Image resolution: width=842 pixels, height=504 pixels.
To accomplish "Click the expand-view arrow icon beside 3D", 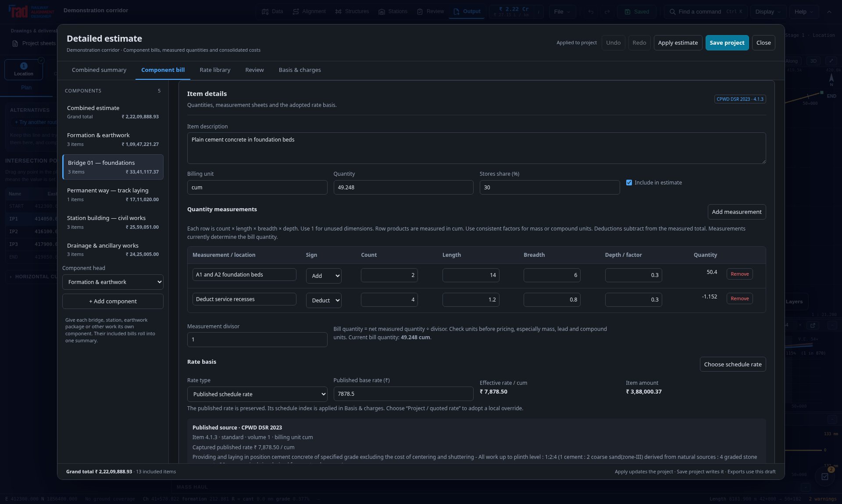I will [x=831, y=61].
